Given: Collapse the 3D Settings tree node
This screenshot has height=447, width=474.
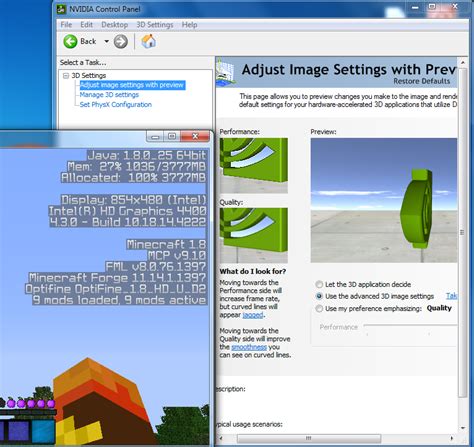Looking at the screenshot, I should pos(66,76).
